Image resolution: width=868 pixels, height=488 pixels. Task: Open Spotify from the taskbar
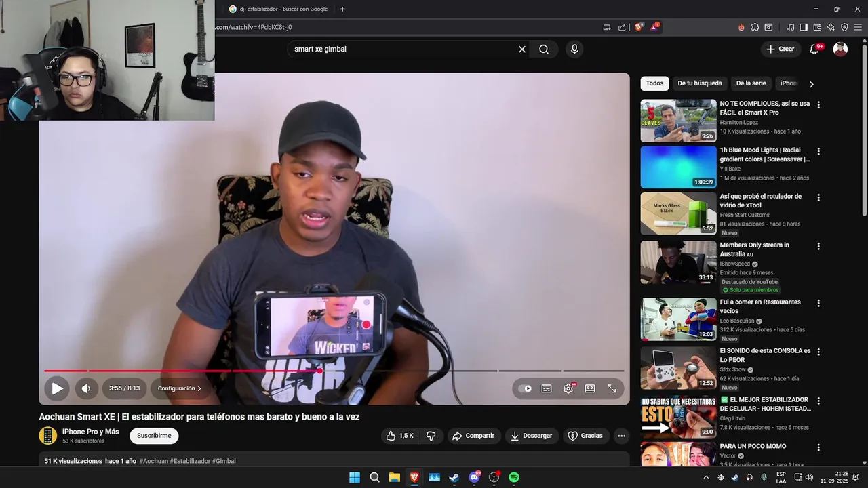tap(514, 477)
